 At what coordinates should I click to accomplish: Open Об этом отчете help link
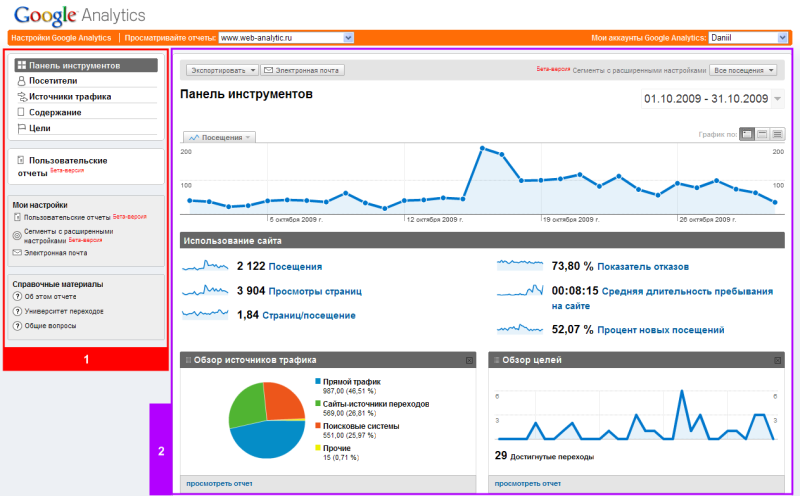(x=51, y=296)
